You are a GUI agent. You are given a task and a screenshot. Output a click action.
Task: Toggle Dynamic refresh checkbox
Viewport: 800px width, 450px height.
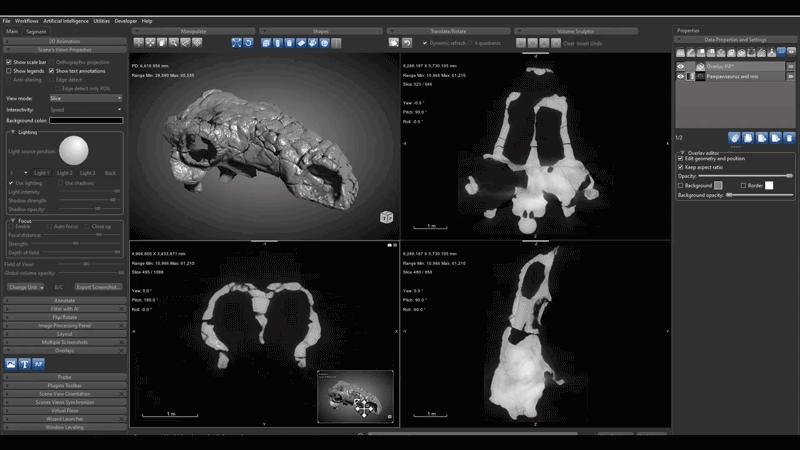[x=425, y=43]
